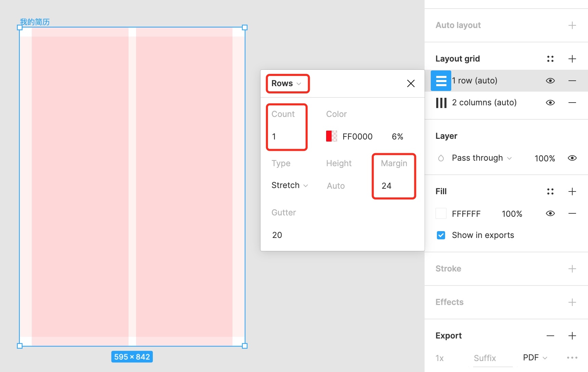Toggle layer visibility eye icon
Image resolution: width=588 pixels, height=372 pixels.
point(572,158)
